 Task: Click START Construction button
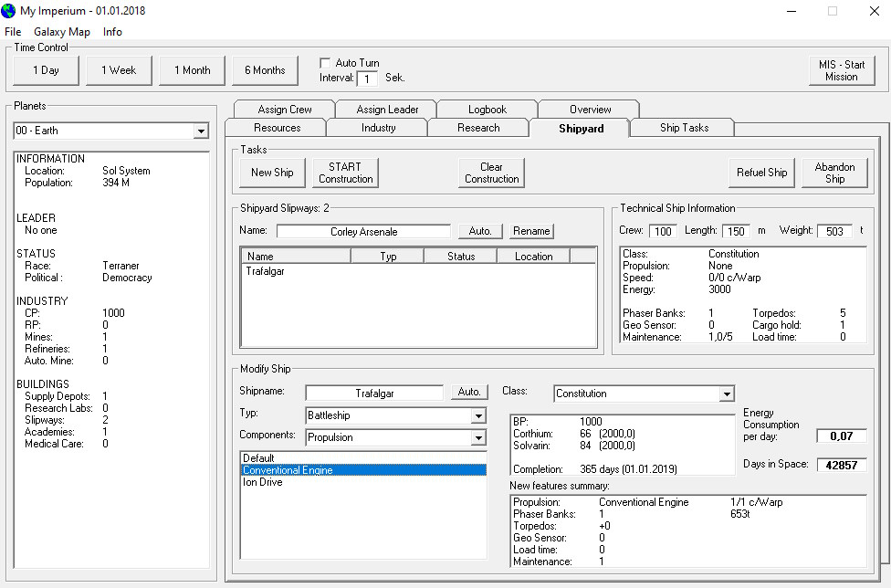(345, 173)
